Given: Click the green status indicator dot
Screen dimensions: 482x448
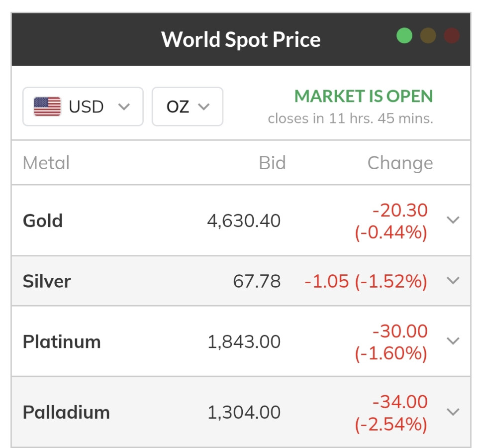Looking at the screenshot, I should [404, 35].
